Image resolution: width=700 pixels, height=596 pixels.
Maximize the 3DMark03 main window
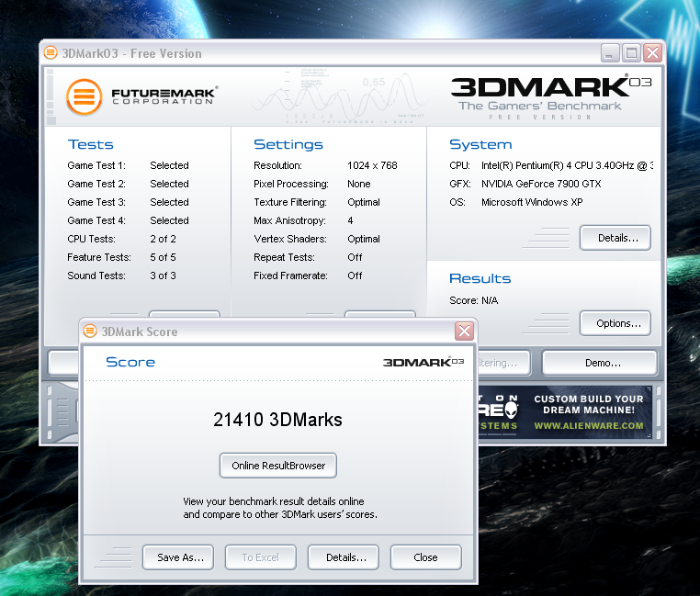631,52
